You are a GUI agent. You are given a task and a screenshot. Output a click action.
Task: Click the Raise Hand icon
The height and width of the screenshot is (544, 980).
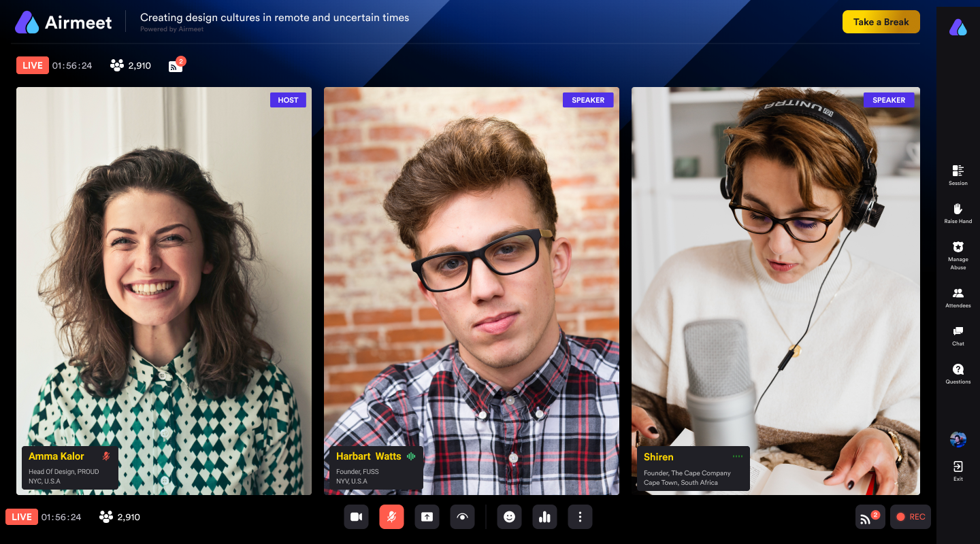958,212
